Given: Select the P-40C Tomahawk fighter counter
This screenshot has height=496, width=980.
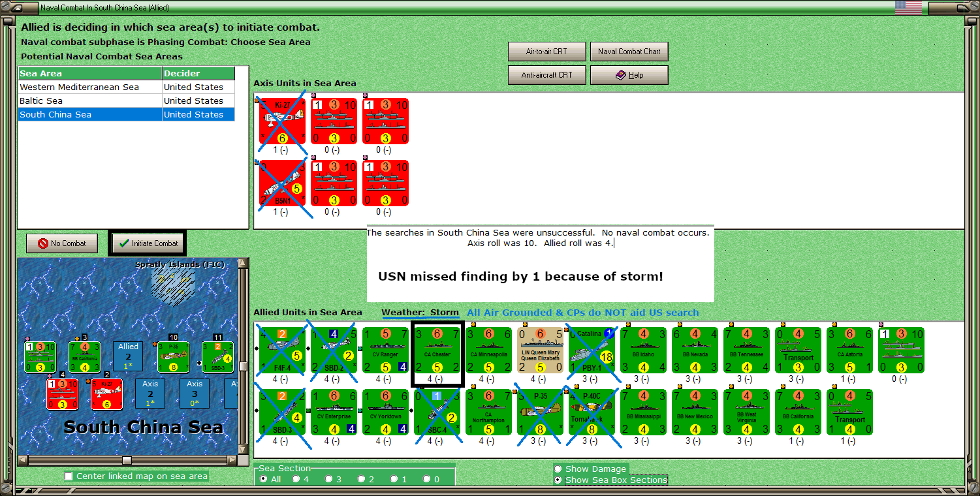Looking at the screenshot, I should click(592, 412).
